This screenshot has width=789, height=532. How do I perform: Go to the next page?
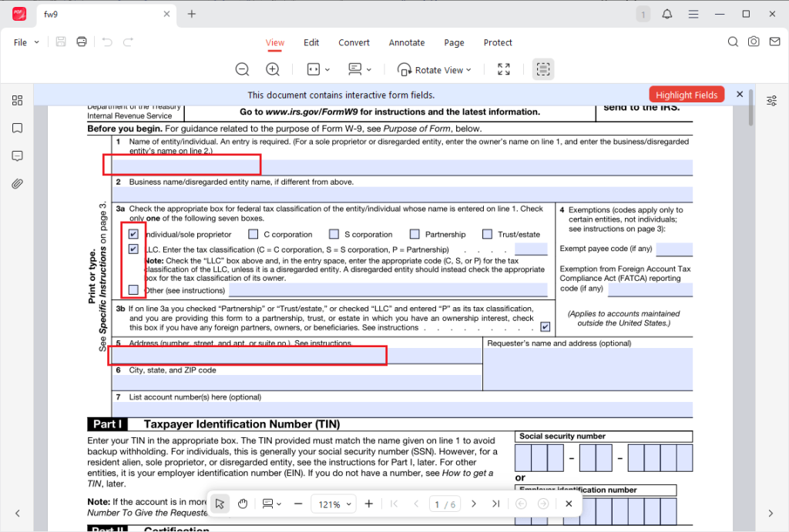pos(474,504)
